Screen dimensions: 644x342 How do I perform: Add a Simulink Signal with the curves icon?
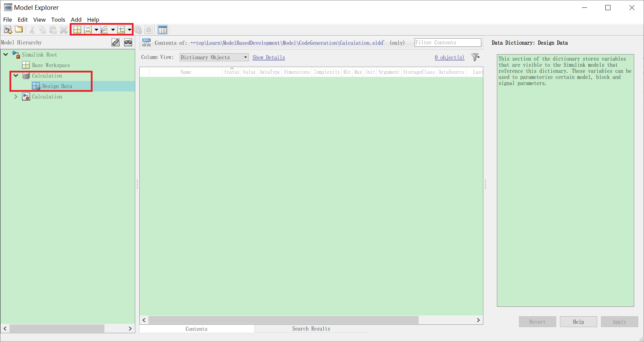105,30
